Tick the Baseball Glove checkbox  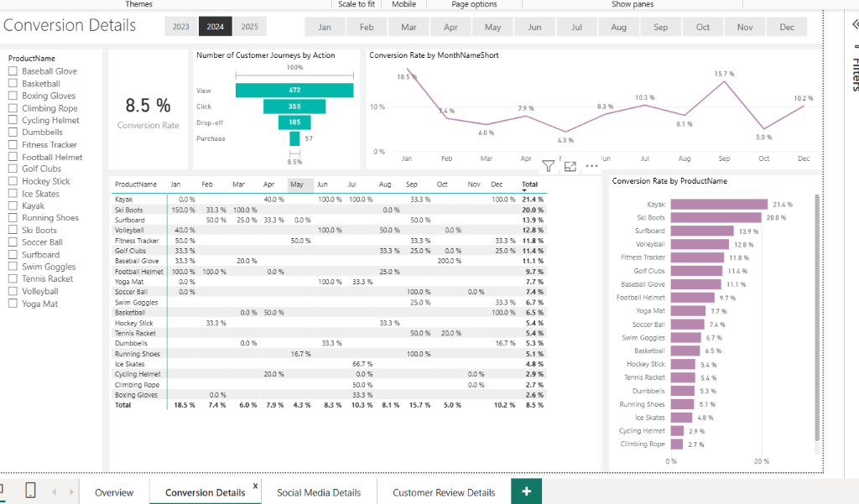coord(13,70)
